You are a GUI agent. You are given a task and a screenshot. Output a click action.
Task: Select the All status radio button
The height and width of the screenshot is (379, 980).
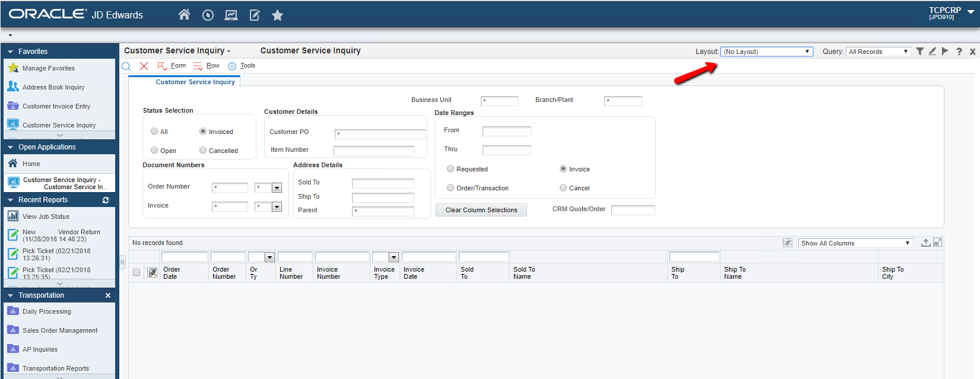pyautogui.click(x=154, y=132)
